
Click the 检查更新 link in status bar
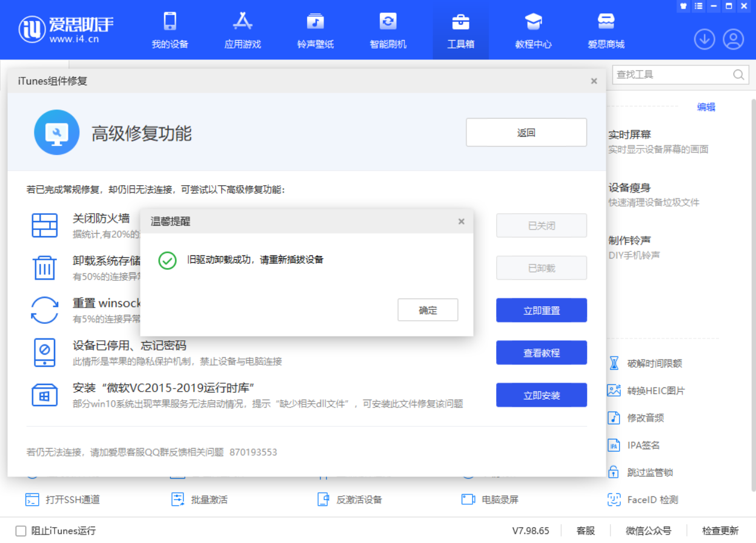[x=720, y=530]
